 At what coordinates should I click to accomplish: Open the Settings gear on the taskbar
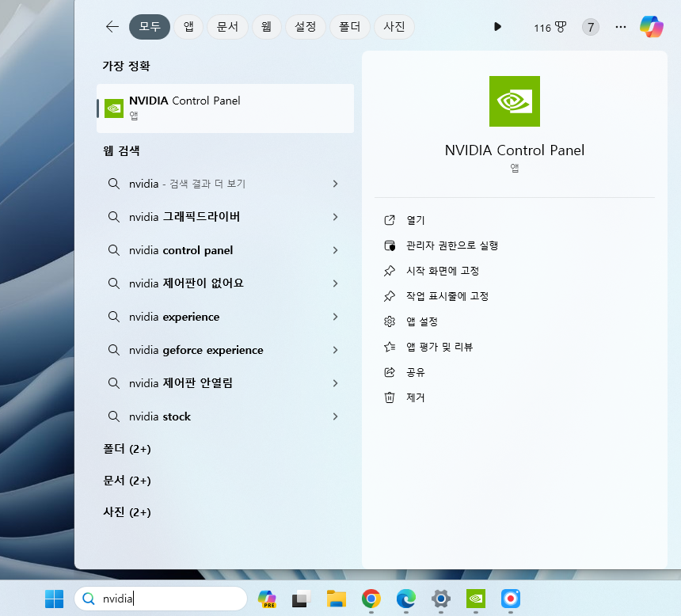coord(441,599)
